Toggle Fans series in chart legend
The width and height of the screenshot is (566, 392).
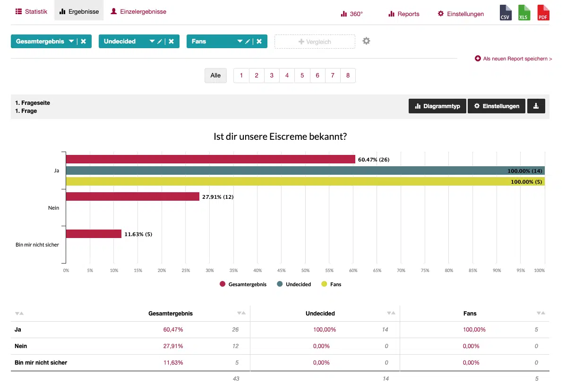click(x=331, y=284)
